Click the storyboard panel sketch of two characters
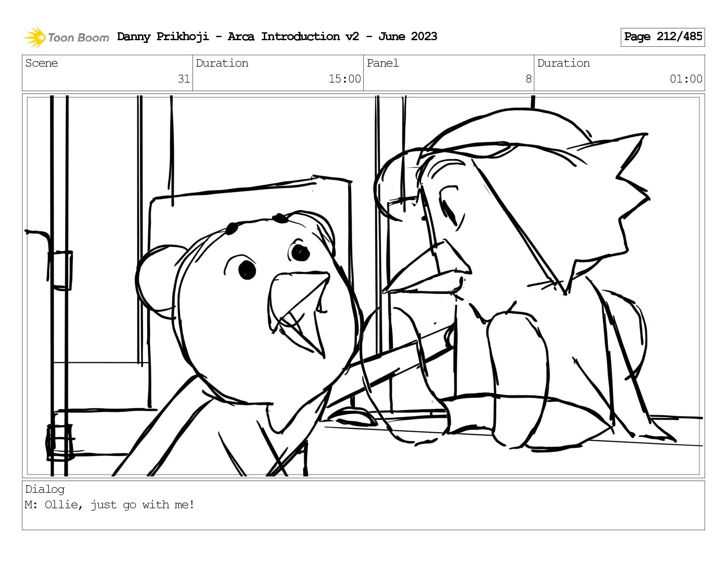 (364, 286)
